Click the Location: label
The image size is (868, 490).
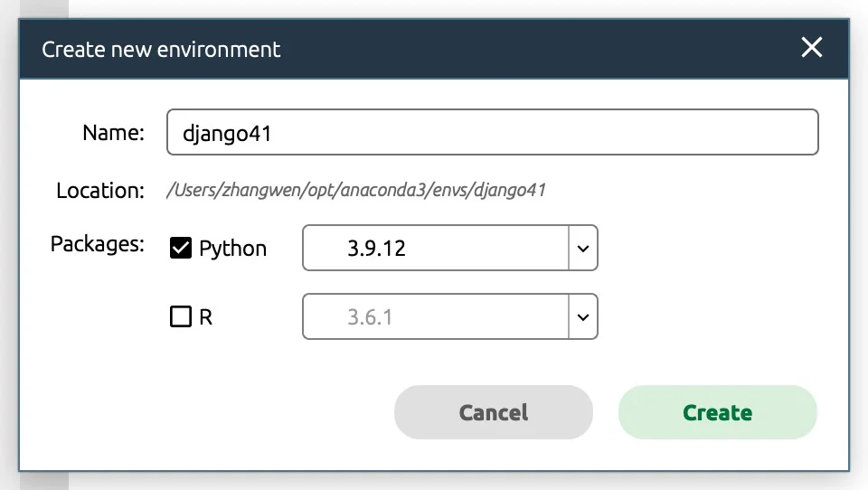(x=100, y=191)
